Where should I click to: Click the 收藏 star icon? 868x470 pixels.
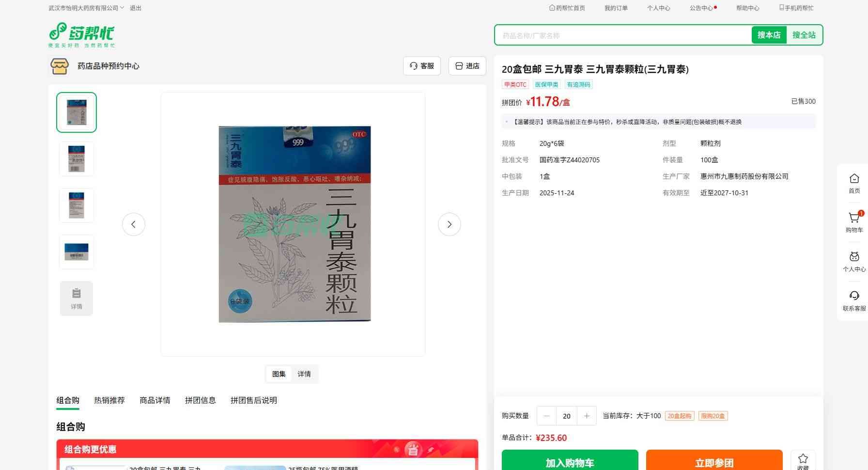tap(803, 459)
